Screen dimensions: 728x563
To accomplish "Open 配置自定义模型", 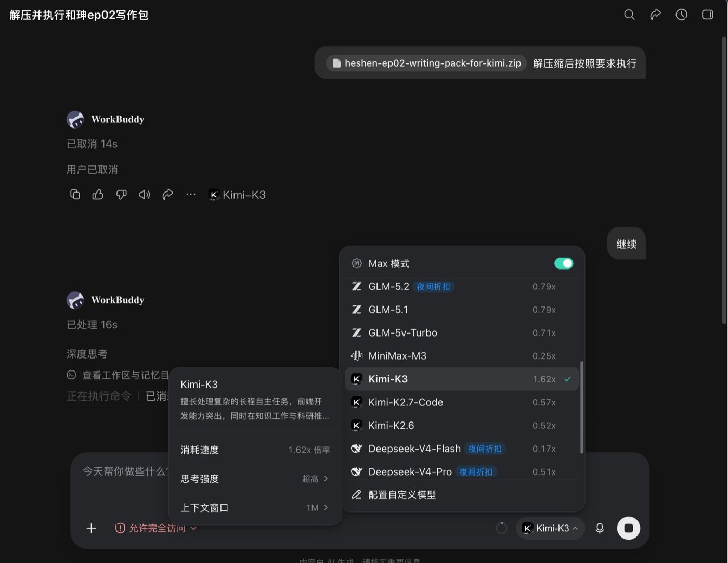I will click(x=462, y=495).
